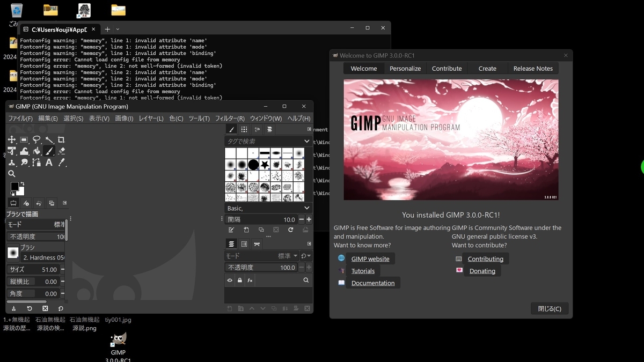Image resolution: width=644 pixels, height=362 pixels.
Task: Switch to the Brushes tab
Action: click(x=231, y=129)
